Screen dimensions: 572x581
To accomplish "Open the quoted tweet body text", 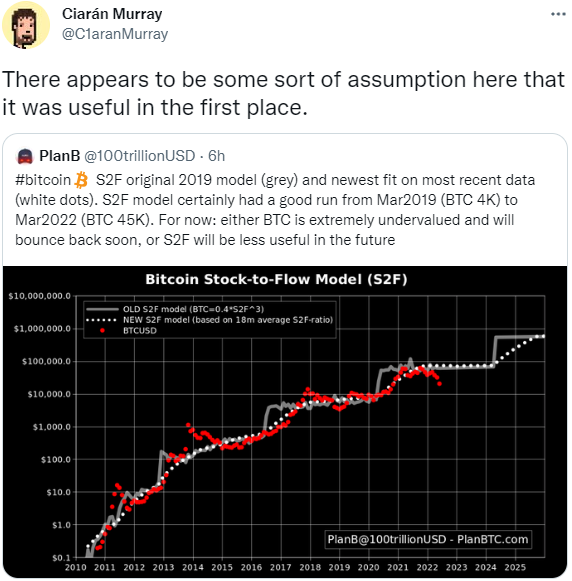I will pos(275,210).
